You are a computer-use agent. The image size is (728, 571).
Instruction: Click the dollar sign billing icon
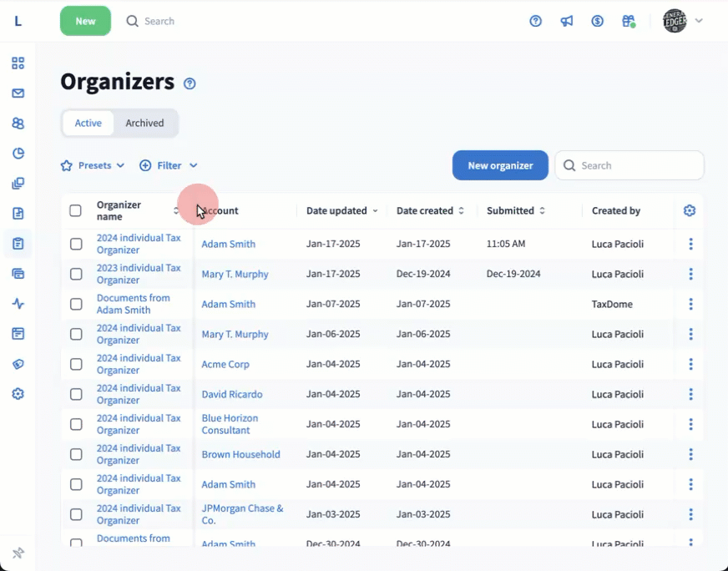(598, 21)
